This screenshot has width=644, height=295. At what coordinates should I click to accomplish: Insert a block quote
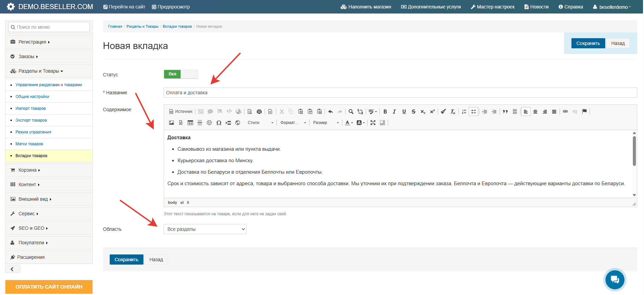point(505,112)
